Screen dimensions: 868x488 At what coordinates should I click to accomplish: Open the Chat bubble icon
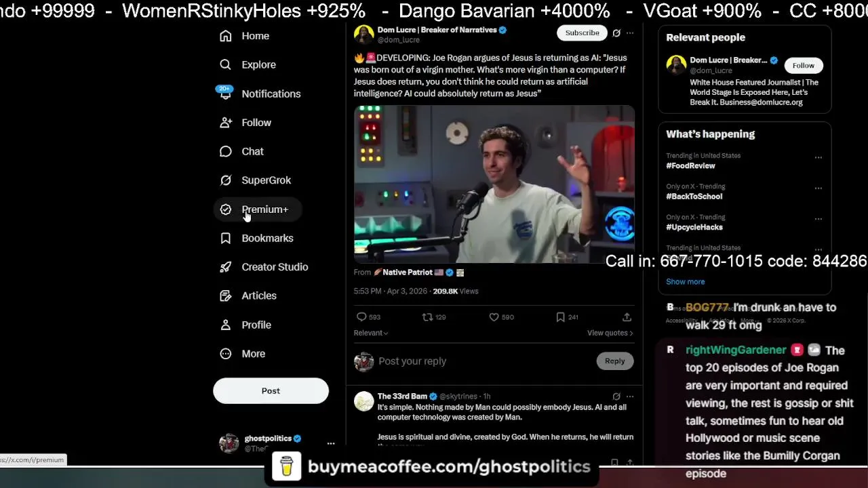coord(226,151)
